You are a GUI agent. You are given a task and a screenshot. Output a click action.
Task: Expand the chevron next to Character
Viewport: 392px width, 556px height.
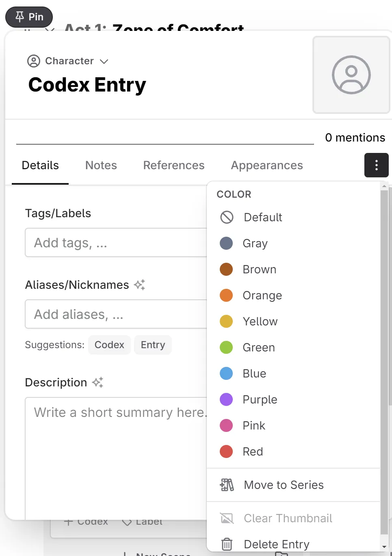[103, 61]
